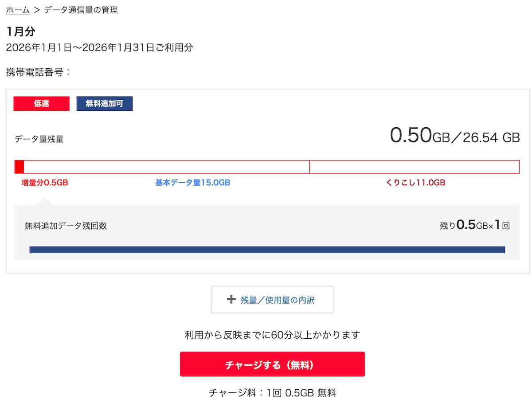Image resolution: width=532 pixels, height=415 pixels.
Task: Click the 基本データ量 section of the data bar
Action: coord(166,167)
